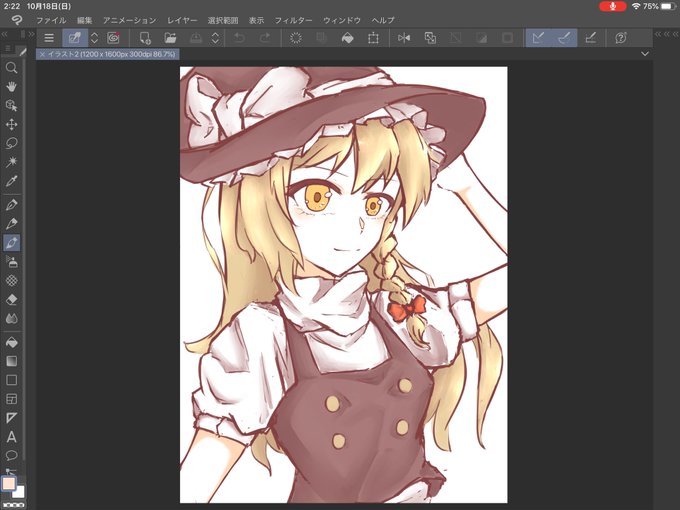Viewport: 680px width, 510px height.
Task: Open the 表示 menu
Action: point(256,20)
